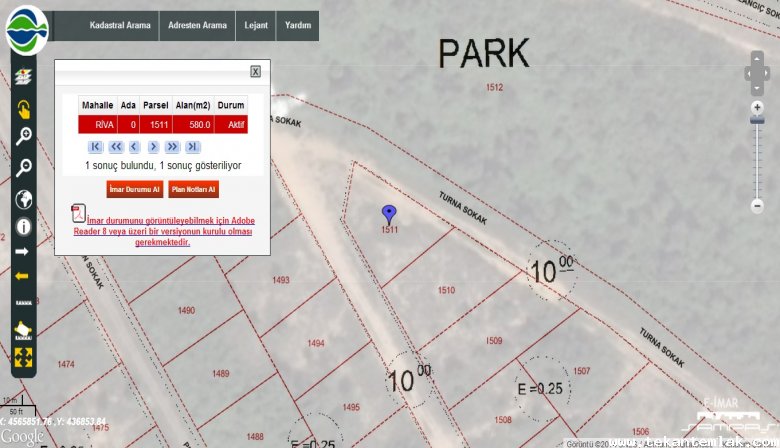Select the info identify tool
The image size is (780, 448).
(x=23, y=227)
